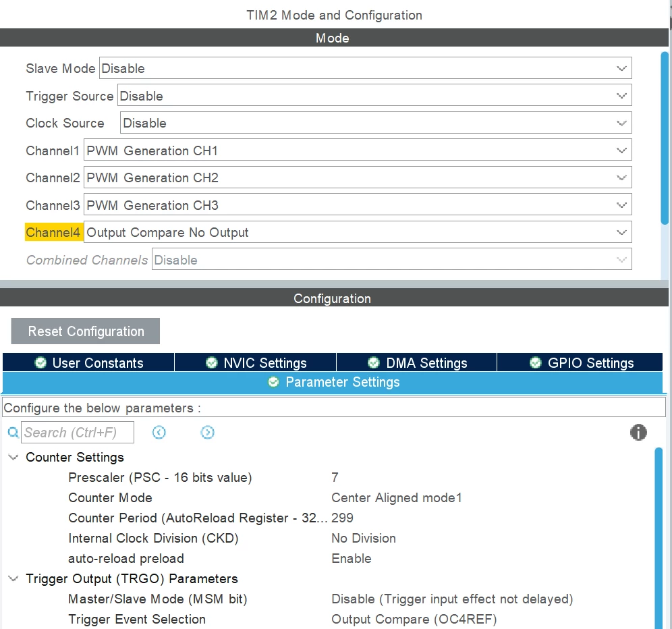Change Counter Mode Center Aligned mode1
The image size is (672, 629).
point(397,497)
